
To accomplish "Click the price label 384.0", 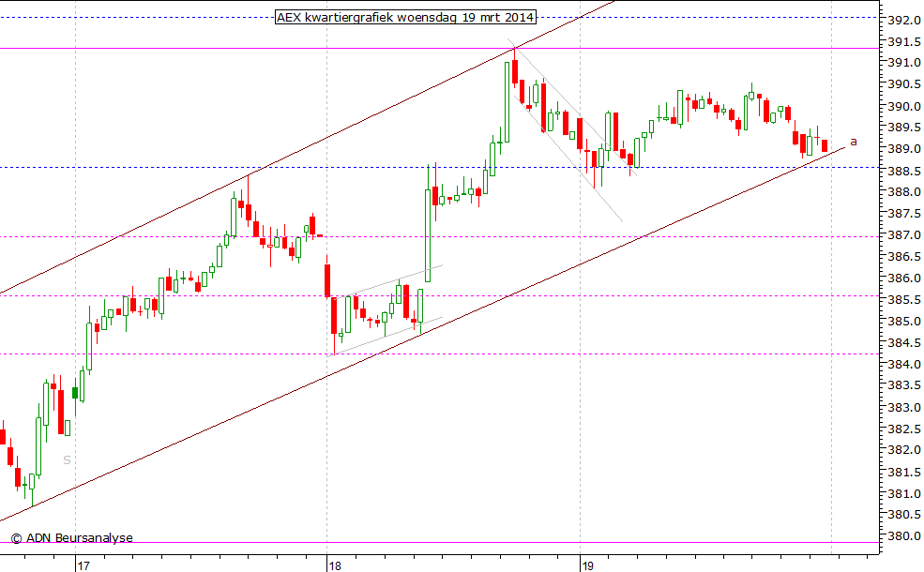I will pos(904,364).
